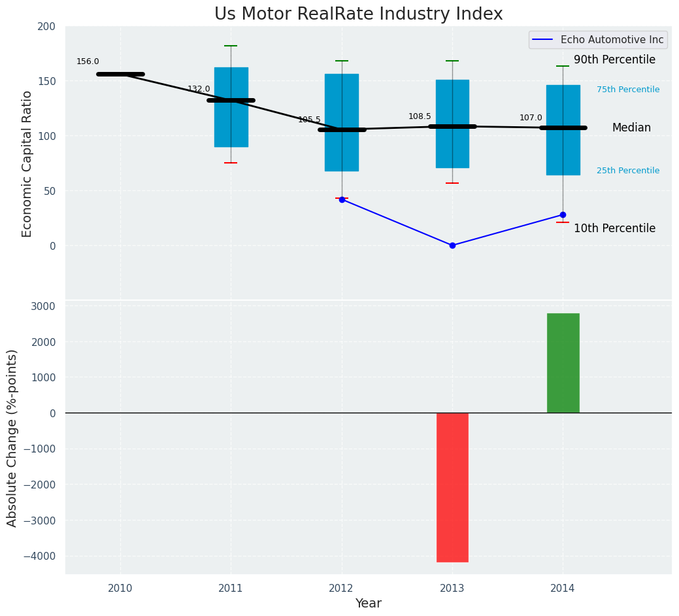Select Echo Automotive's blue 2014 data point
The height and width of the screenshot is (616, 679).
click(563, 214)
